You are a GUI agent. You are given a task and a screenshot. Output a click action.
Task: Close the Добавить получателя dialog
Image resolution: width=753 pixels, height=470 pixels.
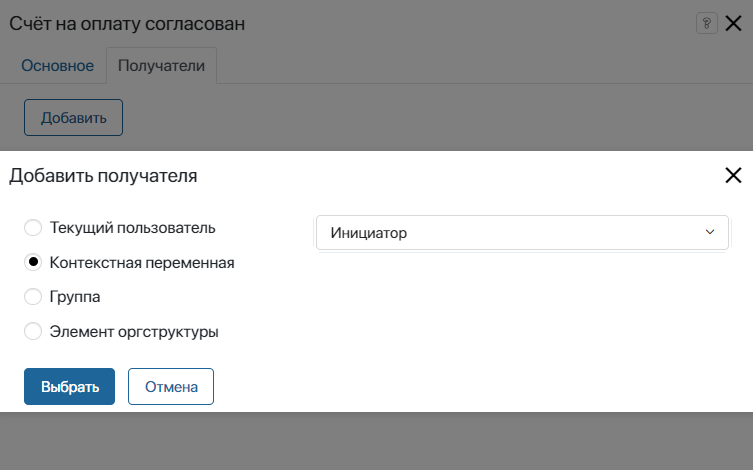click(733, 175)
